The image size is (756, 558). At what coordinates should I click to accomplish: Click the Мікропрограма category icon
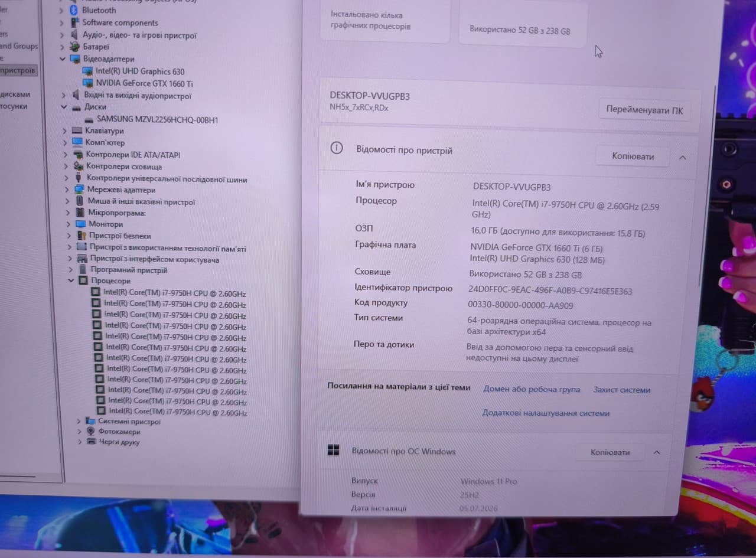(x=80, y=213)
